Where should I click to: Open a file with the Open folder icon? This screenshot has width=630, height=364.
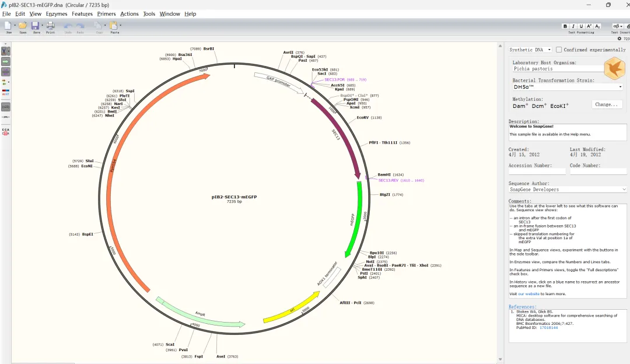(23, 26)
